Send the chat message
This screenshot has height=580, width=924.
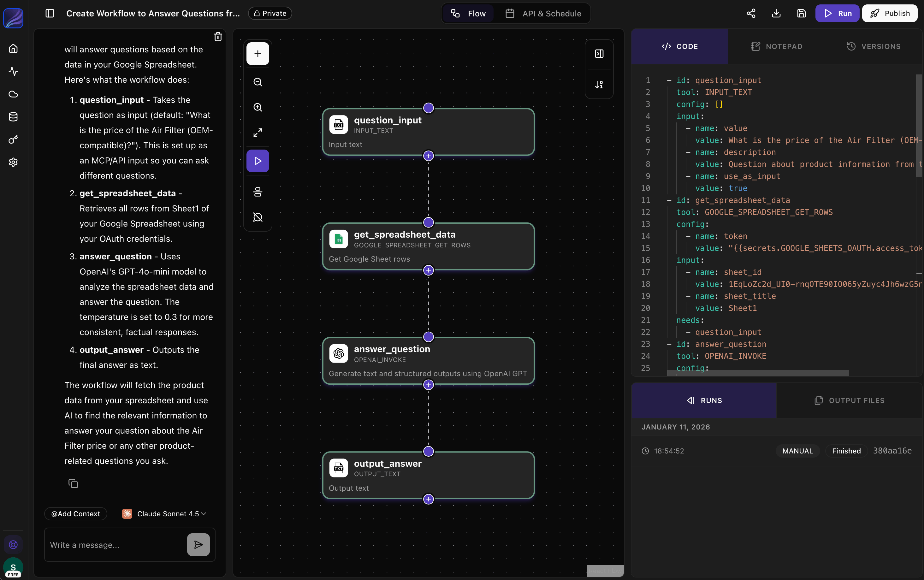[x=198, y=545]
